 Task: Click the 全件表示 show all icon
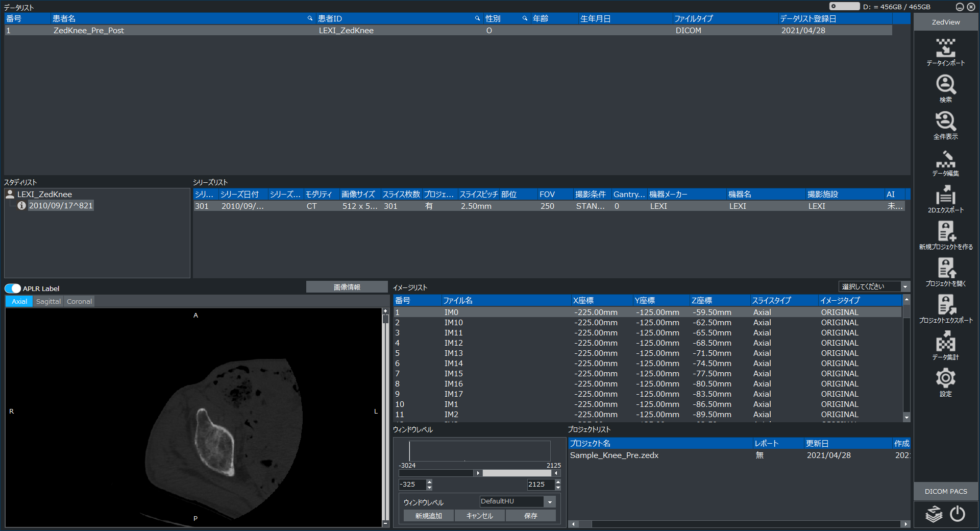pos(945,126)
